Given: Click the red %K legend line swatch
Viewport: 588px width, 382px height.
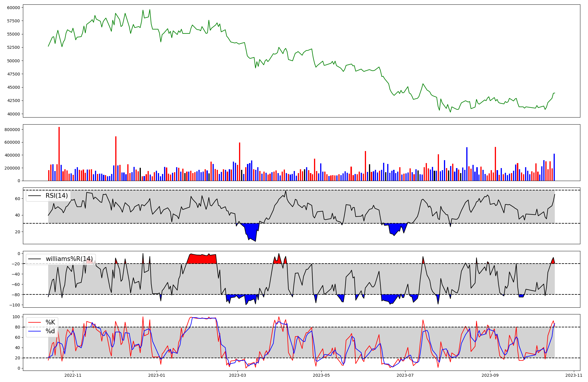Looking at the screenshot, I should click(34, 322).
